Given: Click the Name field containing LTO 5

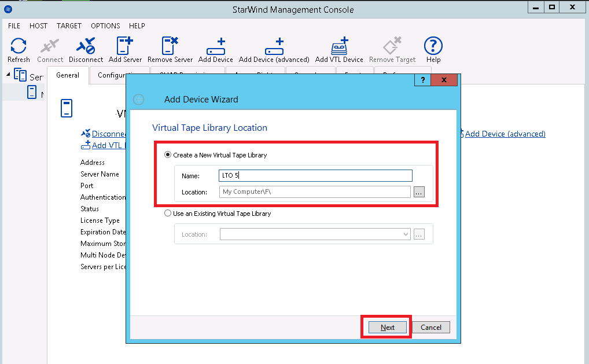Looking at the screenshot, I should [315, 175].
